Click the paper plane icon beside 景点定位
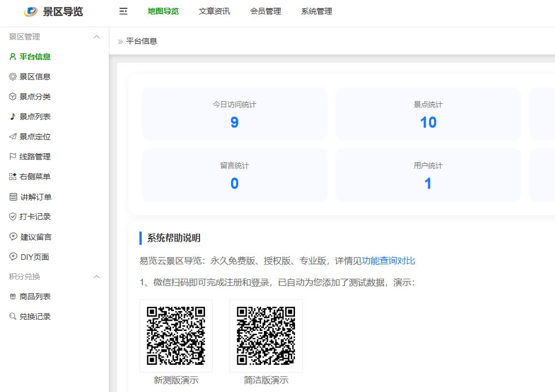The width and height of the screenshot is (555, 392). [x=13, y=137]
